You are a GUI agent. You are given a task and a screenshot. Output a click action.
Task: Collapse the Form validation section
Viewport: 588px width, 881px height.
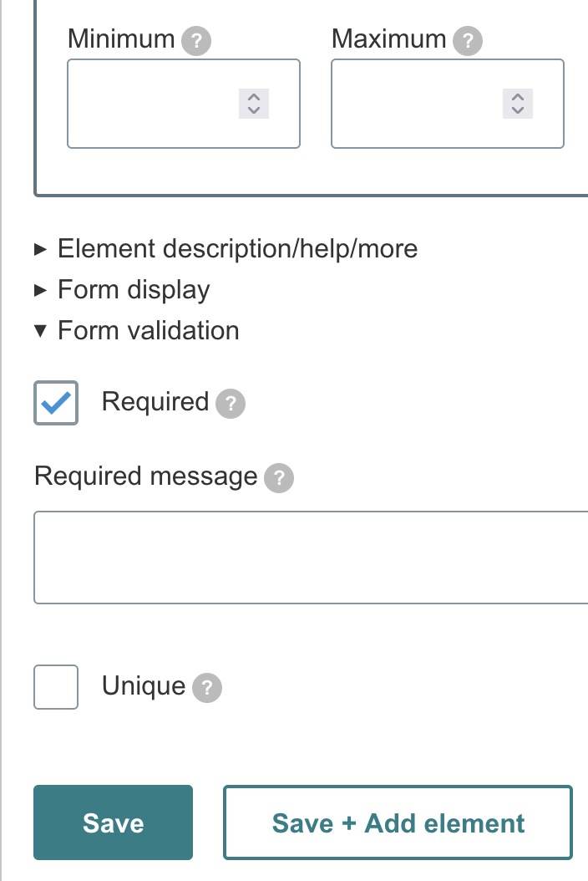(148, 331)
